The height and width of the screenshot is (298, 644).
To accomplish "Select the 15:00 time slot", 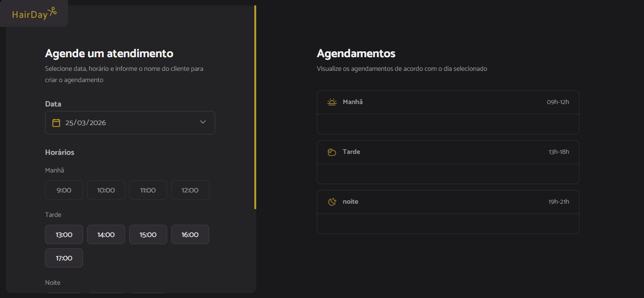I will 148,234.
